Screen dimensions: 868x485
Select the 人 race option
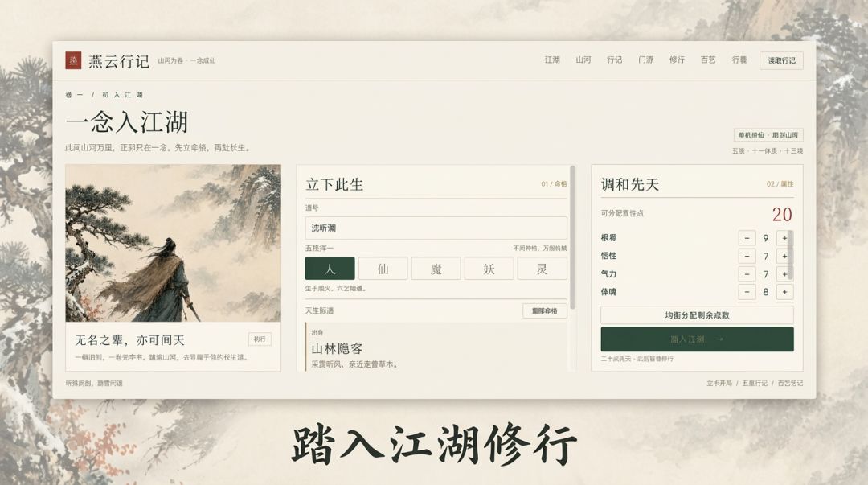point(330,269)
